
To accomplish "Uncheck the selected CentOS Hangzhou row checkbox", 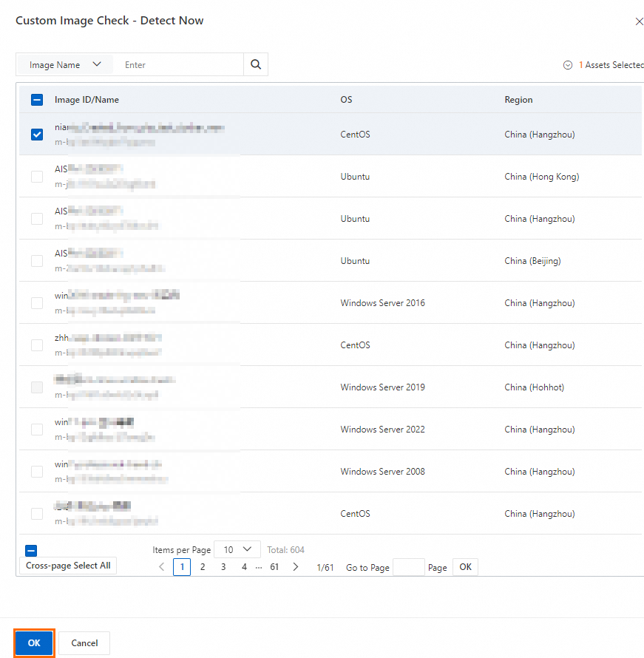I will (37, 135).
